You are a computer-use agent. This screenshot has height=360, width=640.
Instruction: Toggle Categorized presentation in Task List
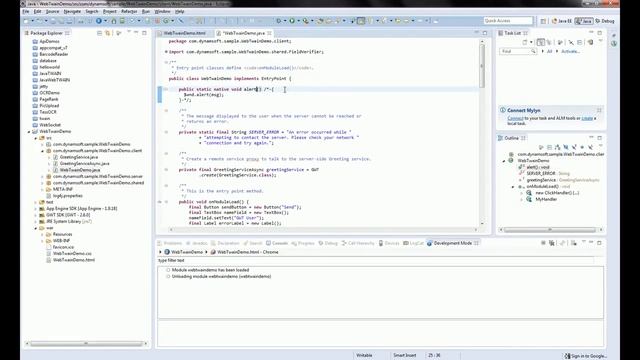(x=541, y=42)
